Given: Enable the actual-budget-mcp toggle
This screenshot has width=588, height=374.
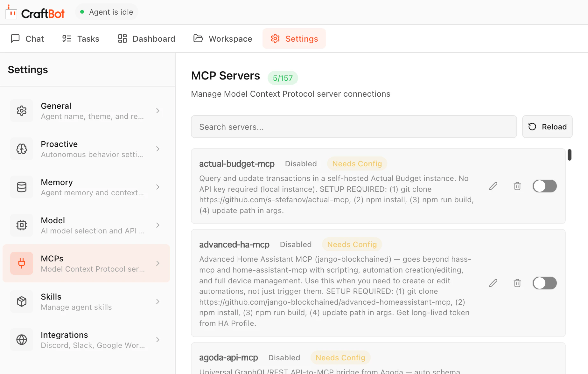Looking at the screenshot, I should click(x=545, y=186).
